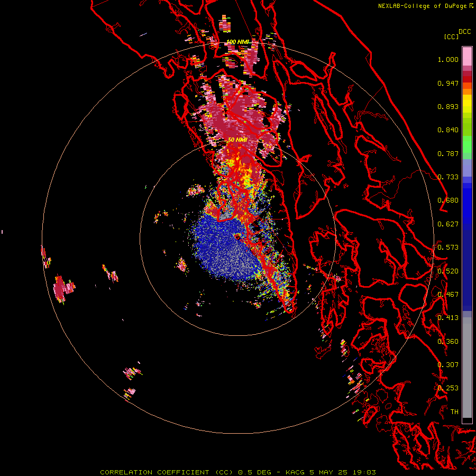Select the 0.520 scale value
This screenshot has width=476, height=476.
(x=448, y=271)
